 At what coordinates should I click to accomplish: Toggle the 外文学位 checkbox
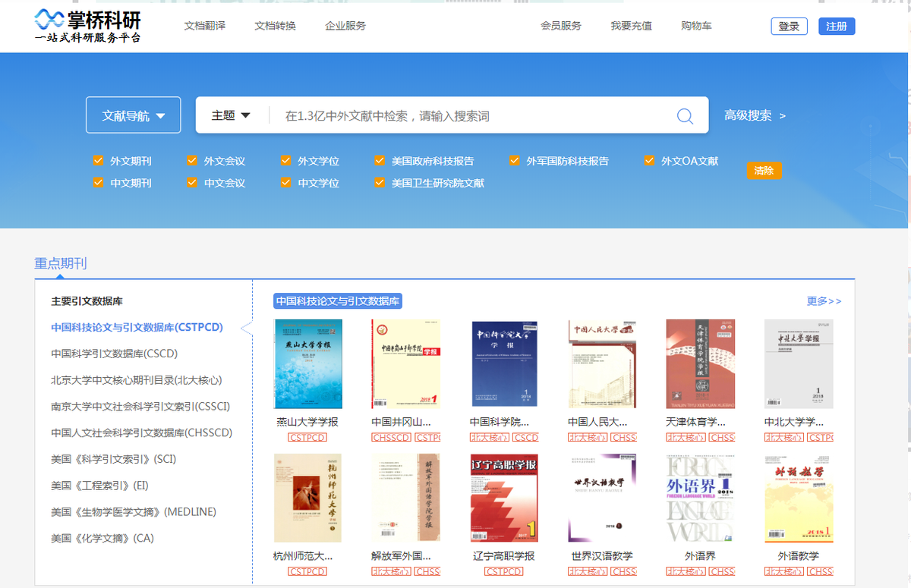tap(286, 161)
